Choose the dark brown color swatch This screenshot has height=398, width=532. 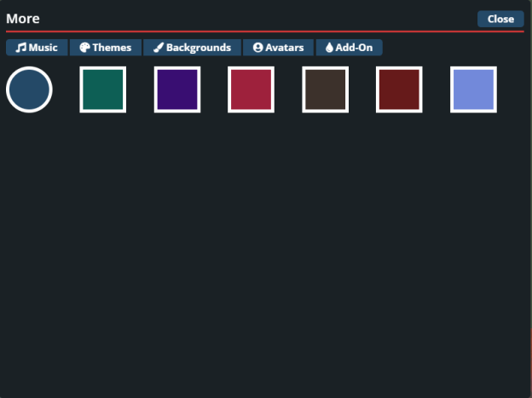(x=326, y=89)
